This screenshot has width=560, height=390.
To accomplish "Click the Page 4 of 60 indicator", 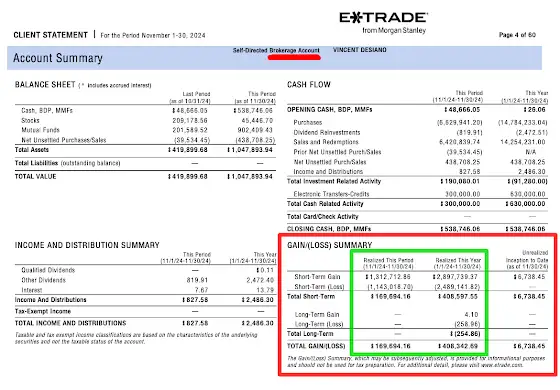I will pos(517,35).
